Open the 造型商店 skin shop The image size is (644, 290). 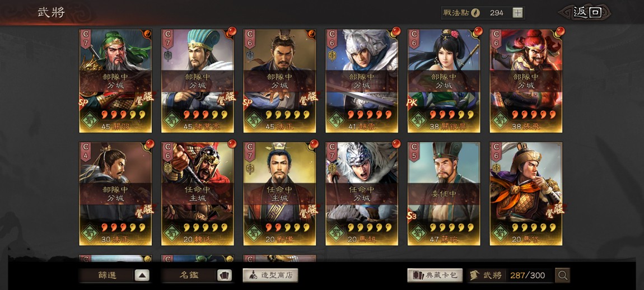[270, 275]
